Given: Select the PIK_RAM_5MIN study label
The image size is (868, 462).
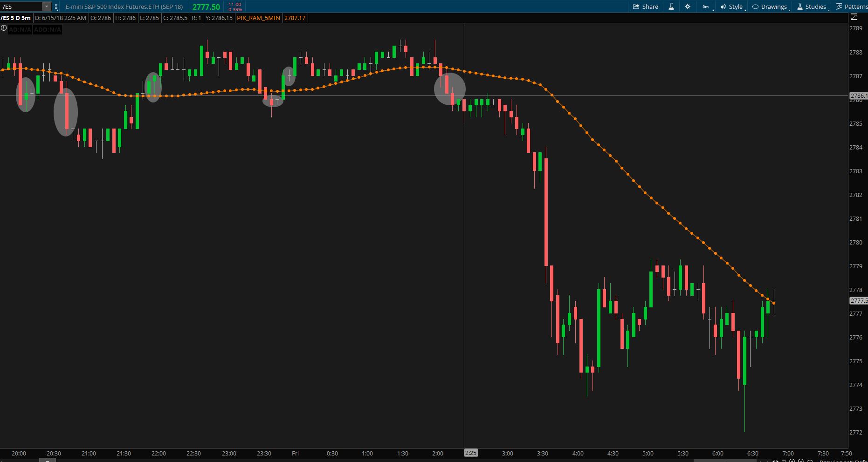Looking at the screenshot, I should [258, 18].
